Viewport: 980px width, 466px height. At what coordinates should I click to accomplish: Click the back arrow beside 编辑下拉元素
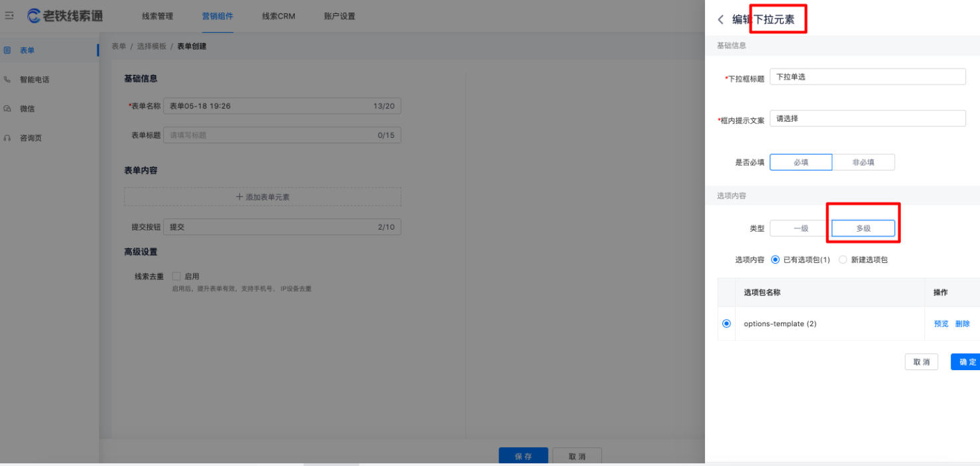[x=720, y=20]
